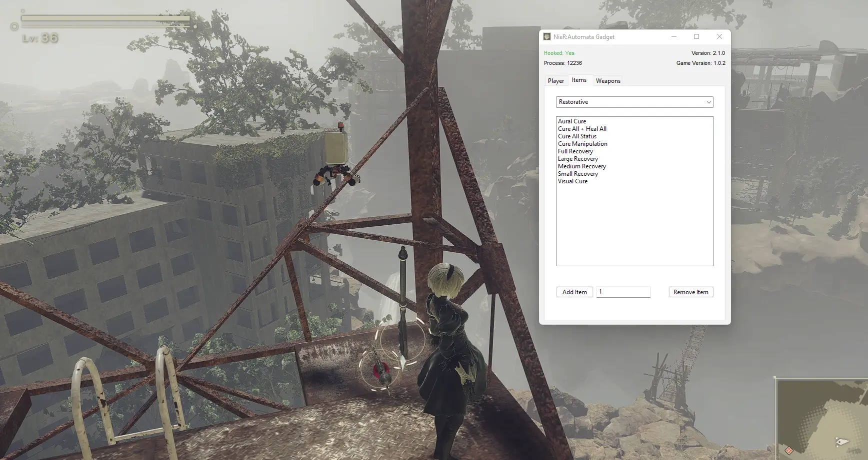
Task: Click the Hooked: Yes status text
Action: 559,53
